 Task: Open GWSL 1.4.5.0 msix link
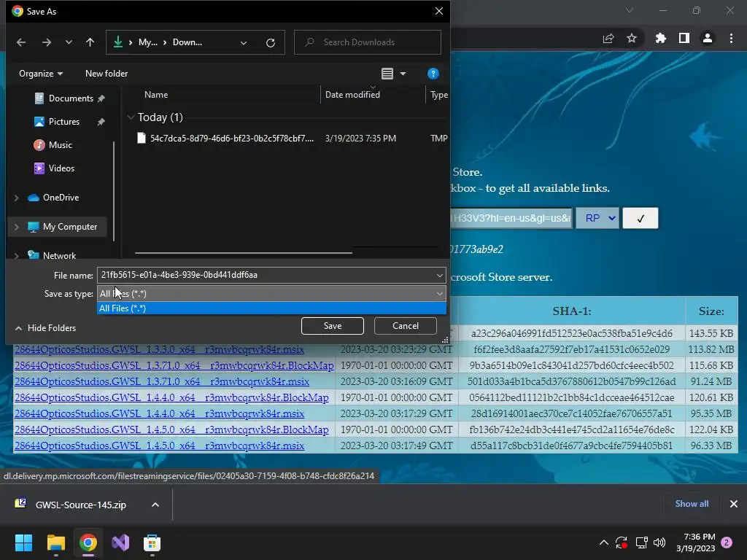[159, 446]
